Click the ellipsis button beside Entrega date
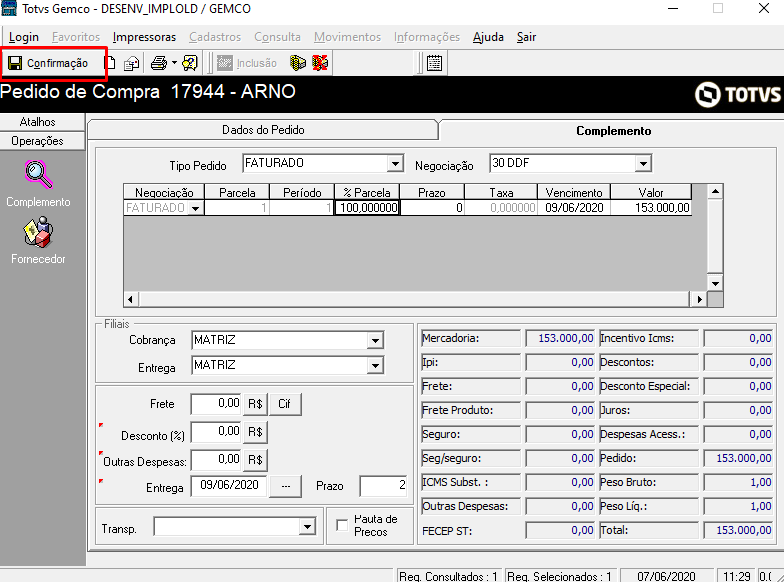 pyautogui.click(x=286, y=486)
